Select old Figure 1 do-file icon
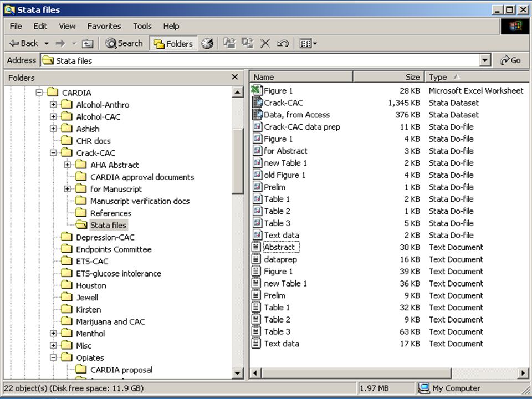 257,175
